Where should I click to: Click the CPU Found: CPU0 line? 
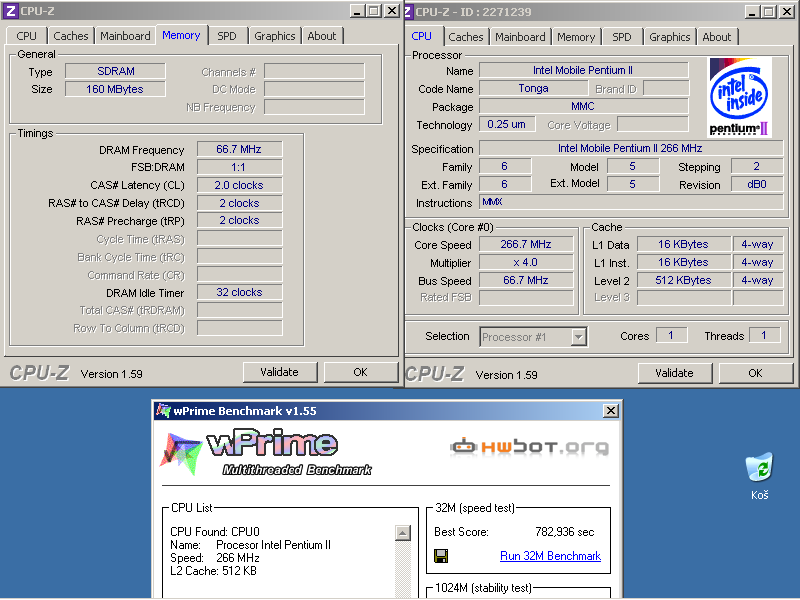point(215,532)
